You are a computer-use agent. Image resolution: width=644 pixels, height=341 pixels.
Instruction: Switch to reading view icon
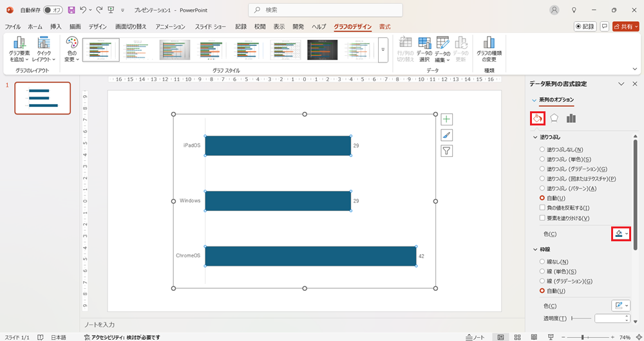pyautogui.click(x=534, y=337)
